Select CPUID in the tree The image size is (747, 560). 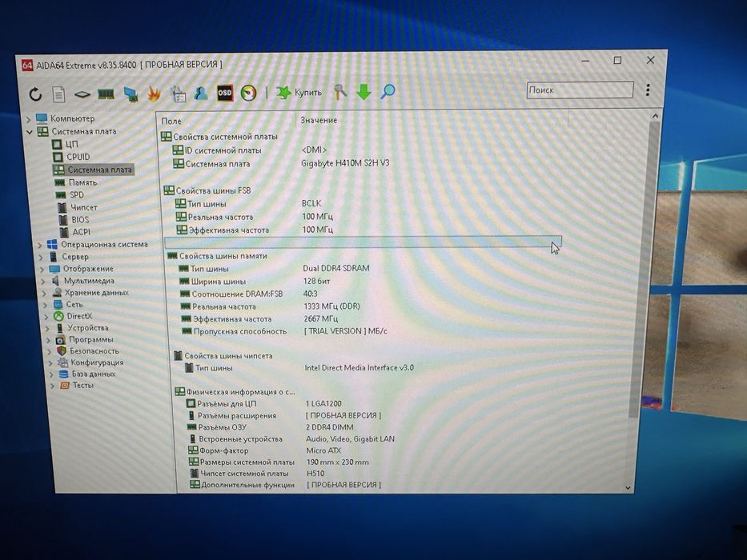78,157
